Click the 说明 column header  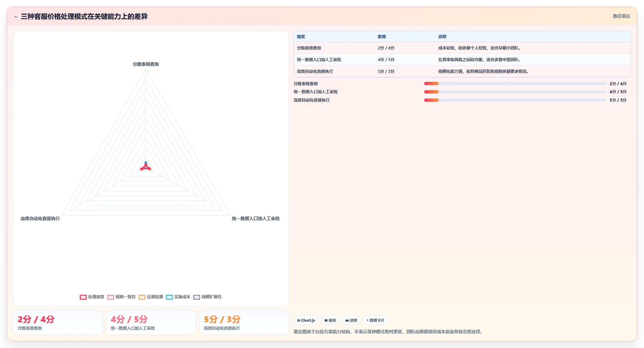[442, 37]
